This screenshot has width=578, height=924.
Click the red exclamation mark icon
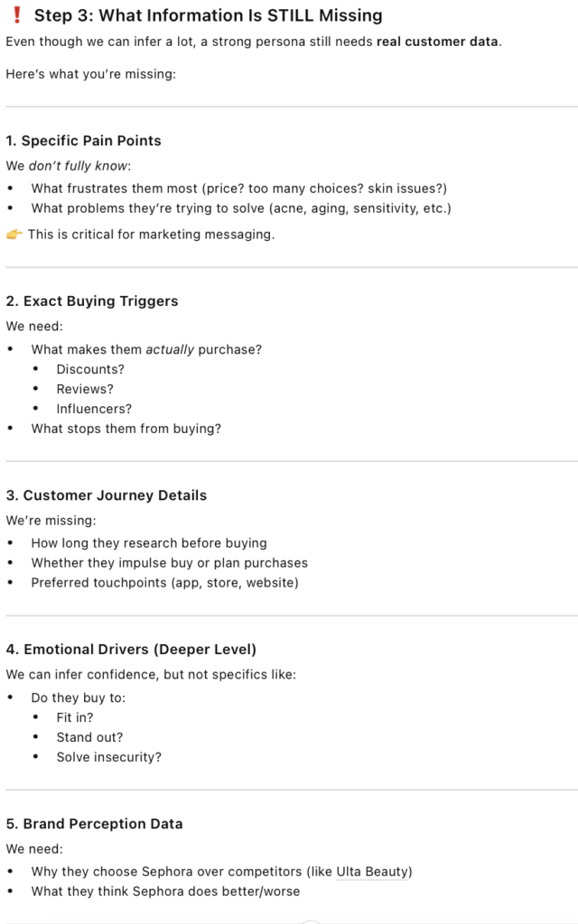pyautogui.click(x=15, y=15)
